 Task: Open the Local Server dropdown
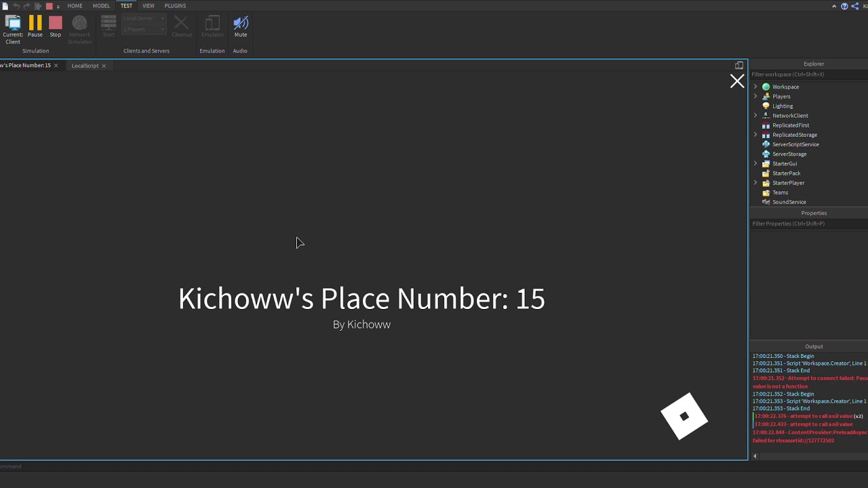tap(144, 18)
